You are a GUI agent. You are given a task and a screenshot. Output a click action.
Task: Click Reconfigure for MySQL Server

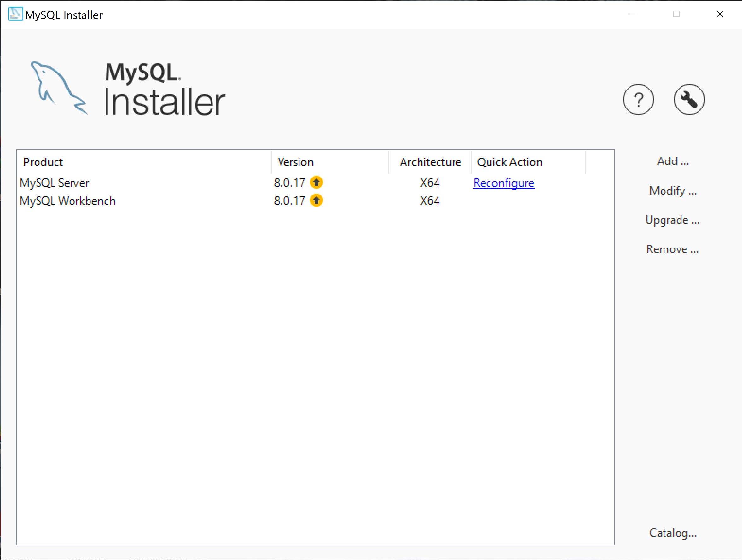click(x=504, y=183)
